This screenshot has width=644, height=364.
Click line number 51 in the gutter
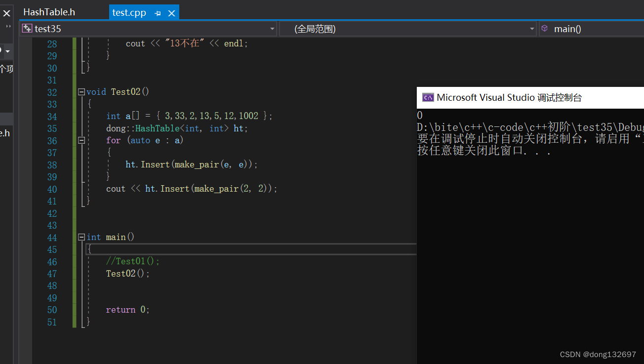click(x=52, y=322)
